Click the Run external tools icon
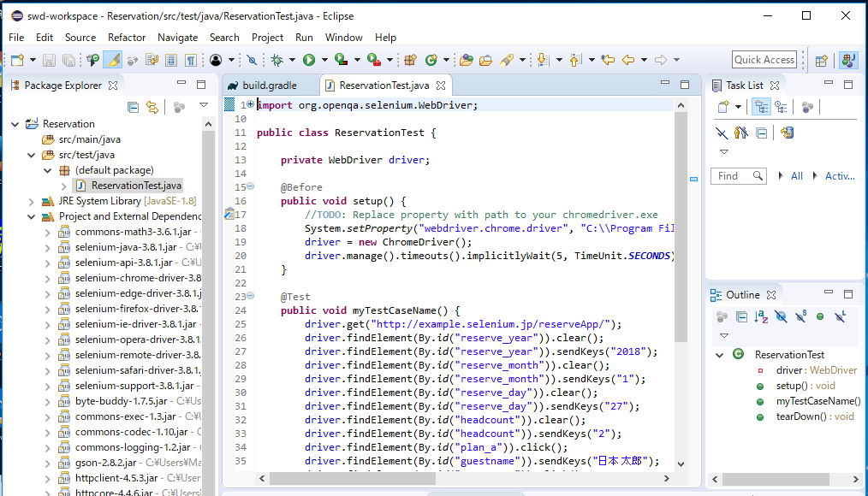Image resolution: width=868 pixels, height=496 pixels. [374, 60]
